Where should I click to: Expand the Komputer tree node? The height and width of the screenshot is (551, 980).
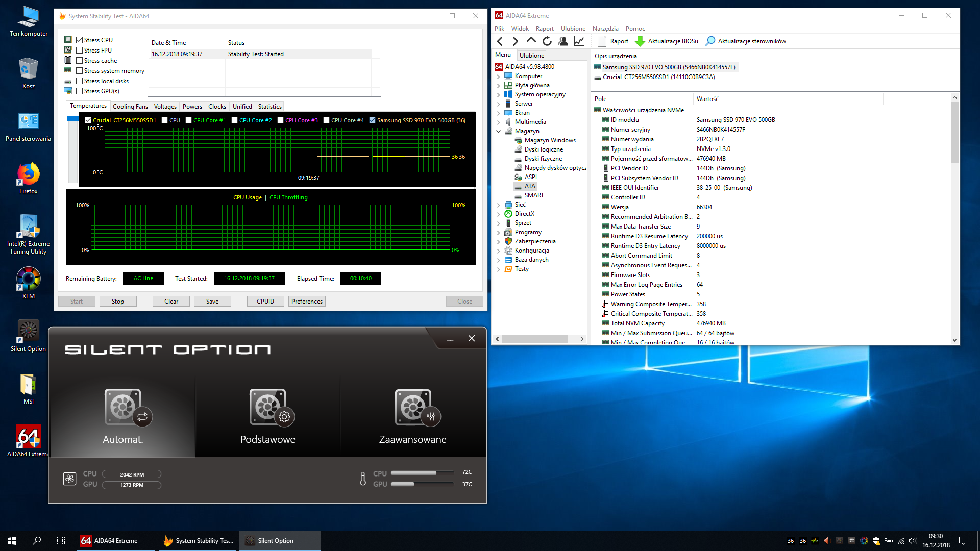point(499,76)
